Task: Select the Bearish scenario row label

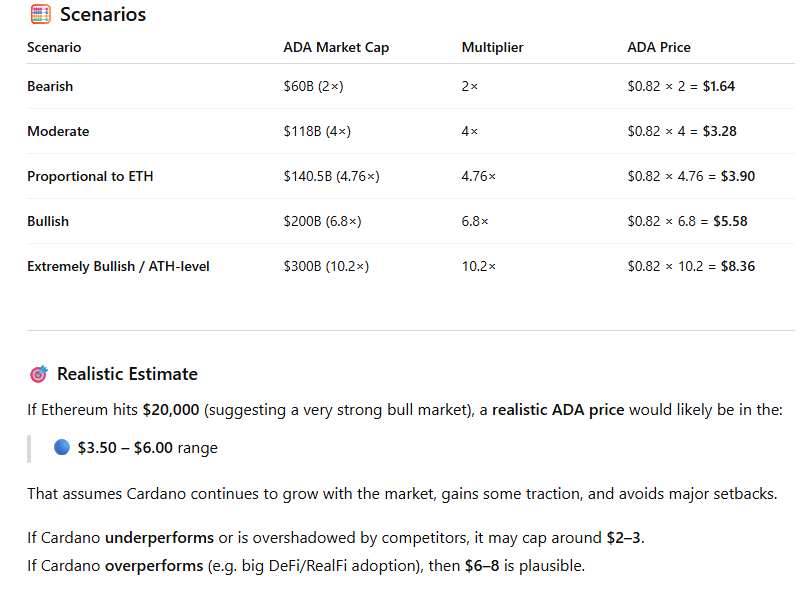Action: pos(50,87)
